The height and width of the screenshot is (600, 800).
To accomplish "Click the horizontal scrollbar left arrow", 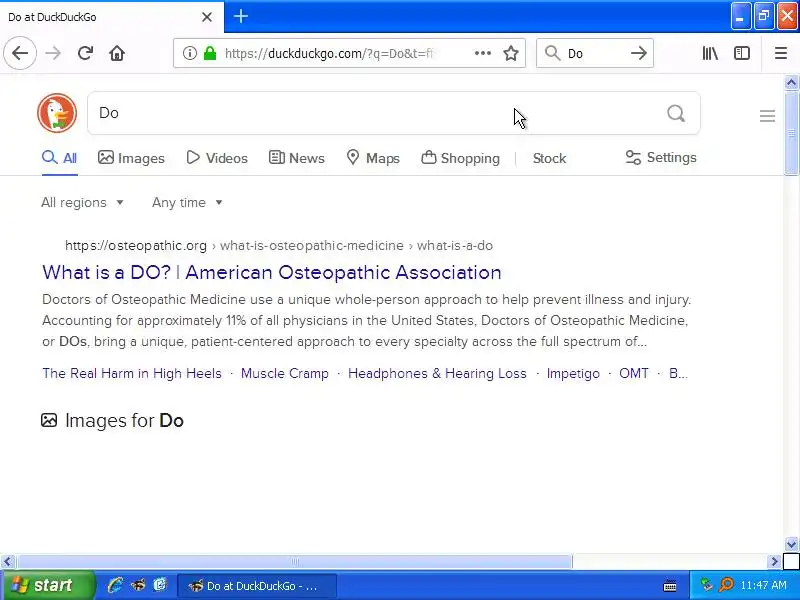I will pos(7,562).
